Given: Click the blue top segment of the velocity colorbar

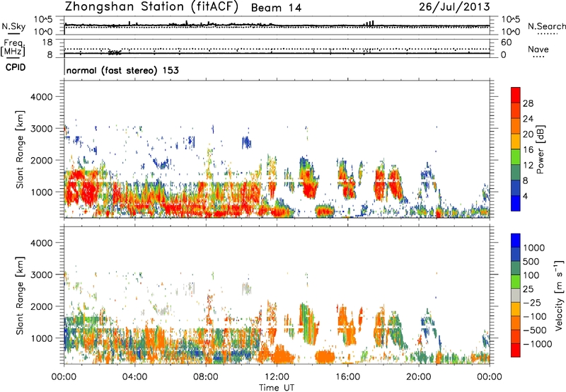Looking at the screenshot, I should pyautogui.click(x=516, y=241).
